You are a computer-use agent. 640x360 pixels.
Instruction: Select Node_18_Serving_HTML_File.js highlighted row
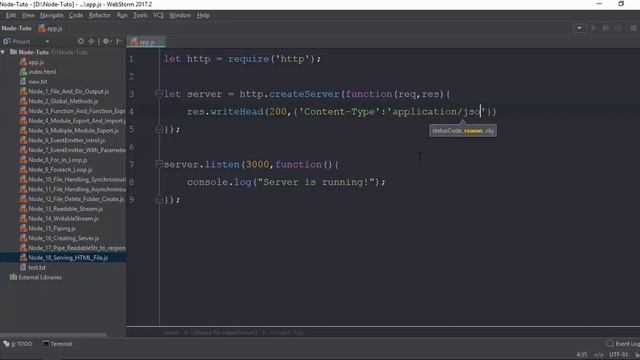coord(63,258)
